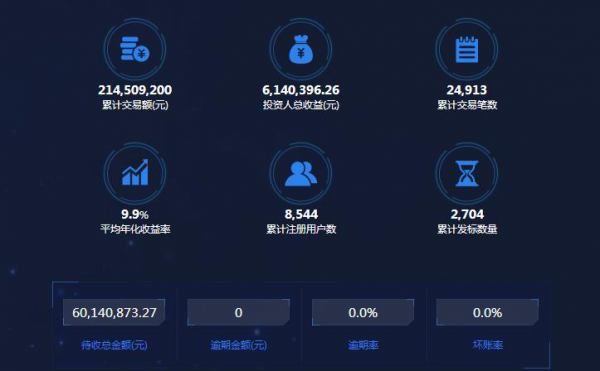Click the 60,140,873.27 pending amount box
The image size is (600, 371).
[x=114, y=312]
